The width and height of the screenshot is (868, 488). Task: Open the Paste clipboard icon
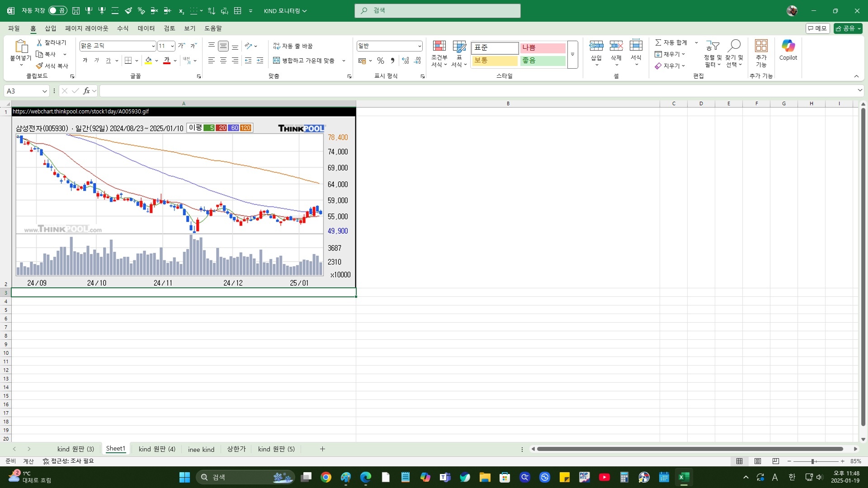pos(21,46)
